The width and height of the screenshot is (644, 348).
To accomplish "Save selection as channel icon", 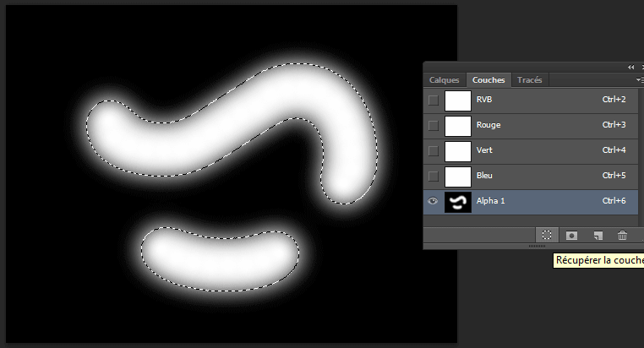I will tap(571, 235).
